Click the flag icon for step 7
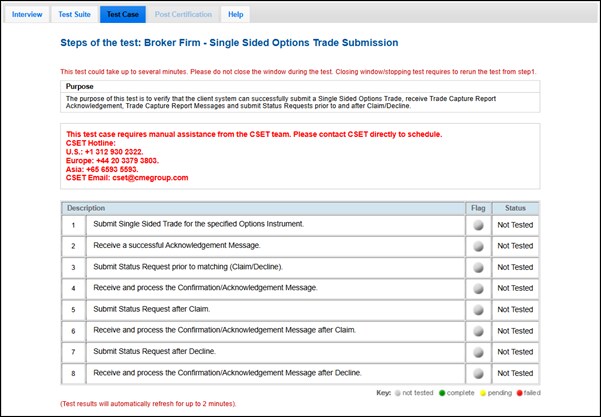601x417 pixels. [478, 352]
